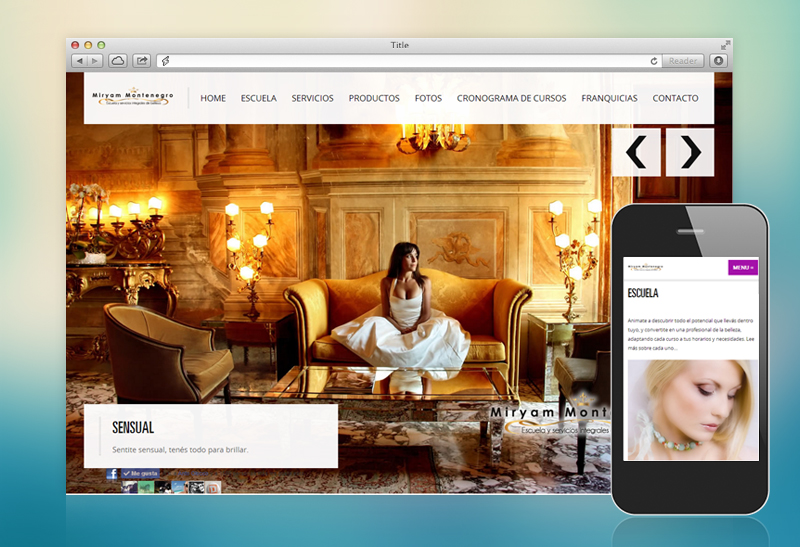The image size is (800, 547).
Task: Click the Facebook logo icon below the caption
Action: [x=112, y=474]
